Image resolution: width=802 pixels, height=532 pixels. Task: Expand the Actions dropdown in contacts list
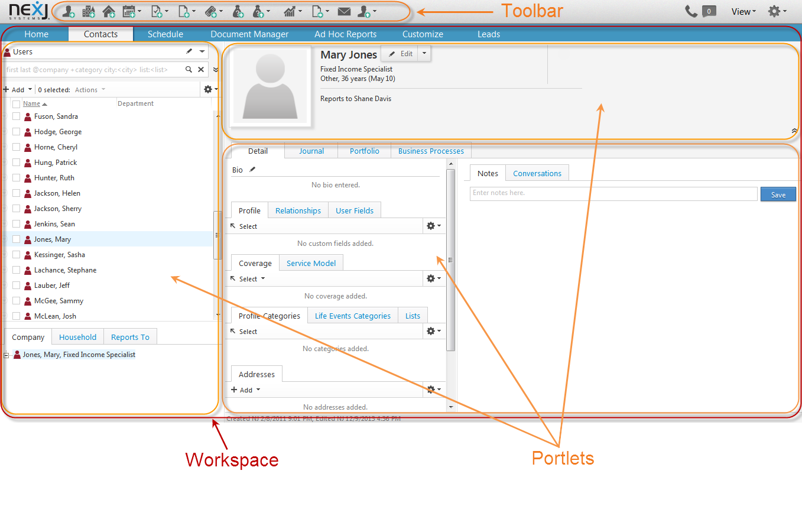pyautogui.click(x=90, y=90)
